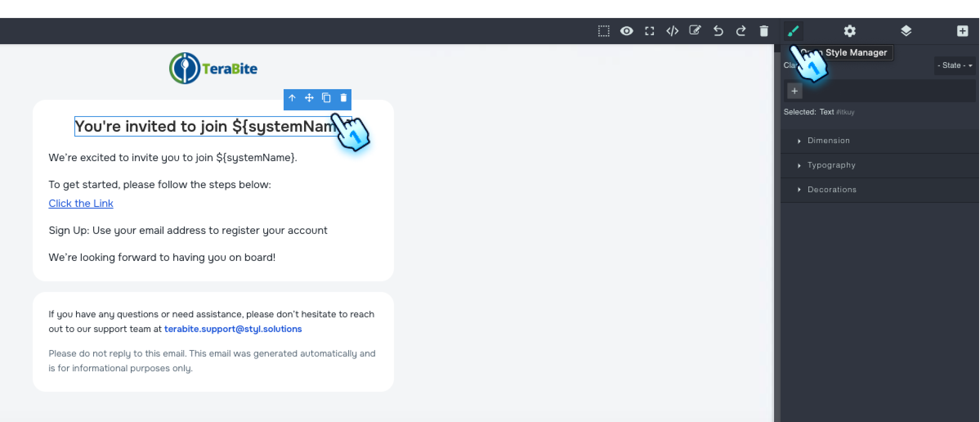Screen dimensions: 980x422
Task: Open the code viewer
Action: coord(672,31)
